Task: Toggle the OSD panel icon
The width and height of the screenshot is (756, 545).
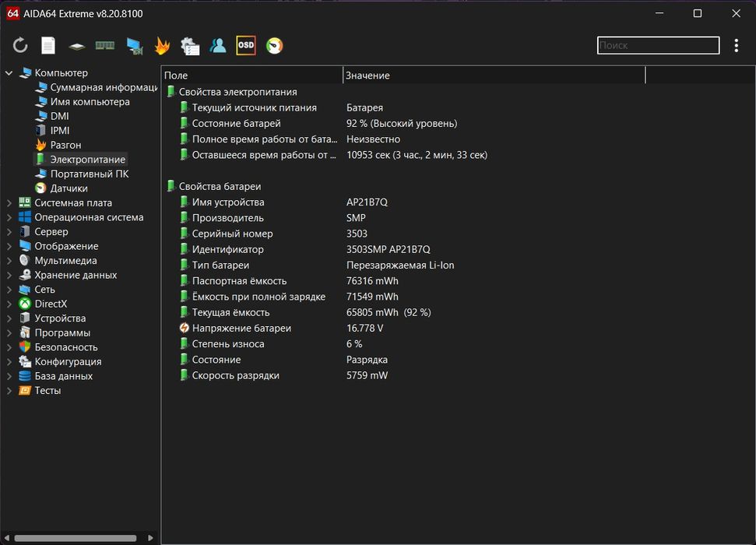Action: coord(246,45)
